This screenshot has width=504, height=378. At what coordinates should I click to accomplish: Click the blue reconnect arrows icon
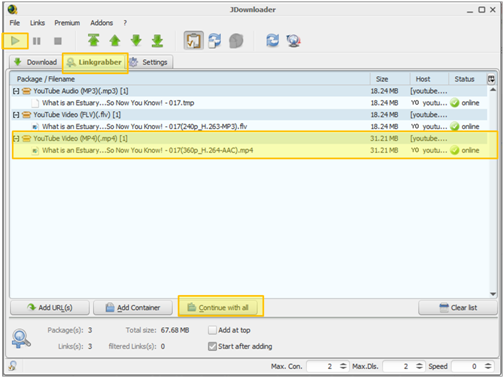[x=273, y=41]
